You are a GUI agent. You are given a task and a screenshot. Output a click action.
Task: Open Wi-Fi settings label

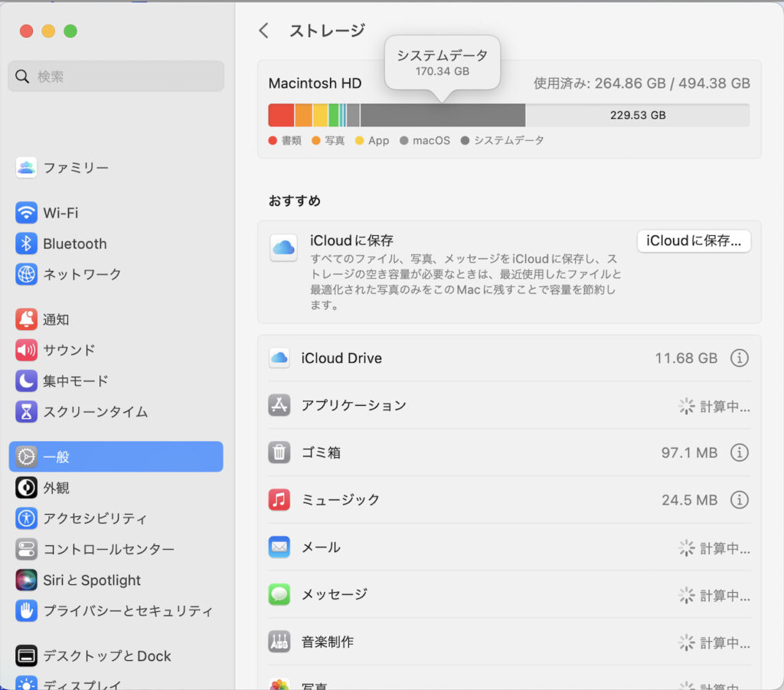point(60,213)
